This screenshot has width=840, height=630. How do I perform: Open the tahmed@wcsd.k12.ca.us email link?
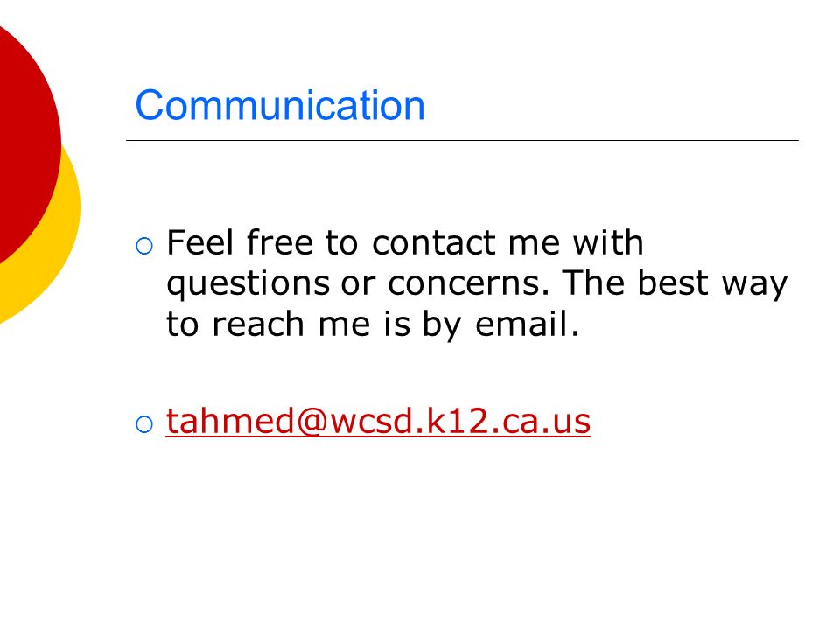tap(378, 421)
